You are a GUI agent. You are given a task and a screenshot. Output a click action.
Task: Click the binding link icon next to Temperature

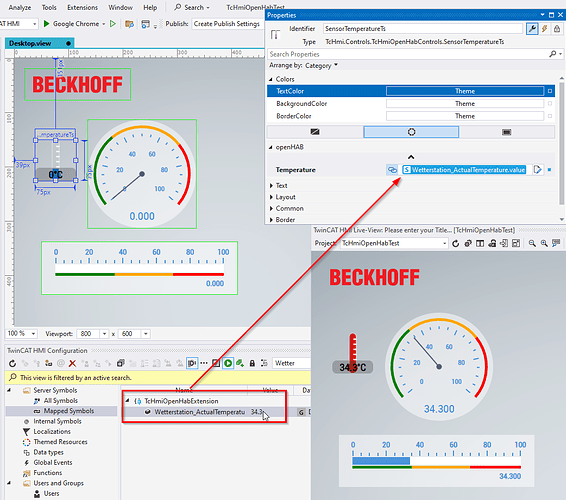(392, 170)
